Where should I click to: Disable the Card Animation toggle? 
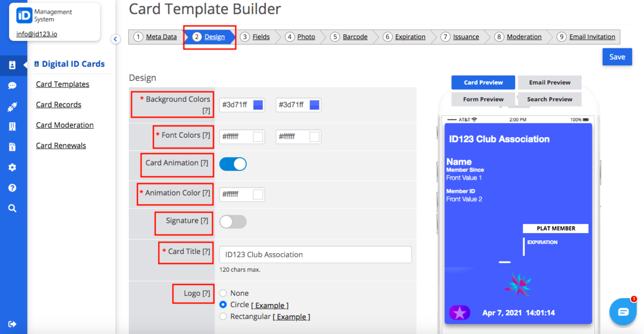233,164
